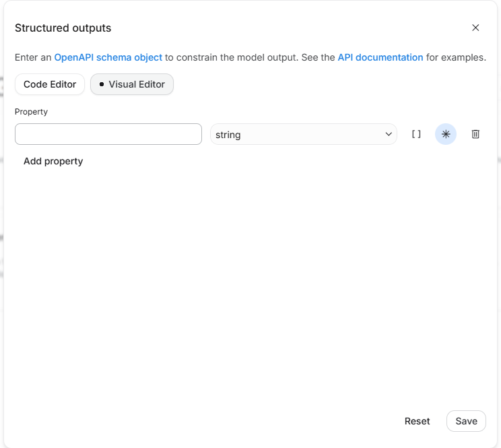Click the "string" text in the type combo box
Viewport: 501px width, 448px height.
click(x=228, y=135)
